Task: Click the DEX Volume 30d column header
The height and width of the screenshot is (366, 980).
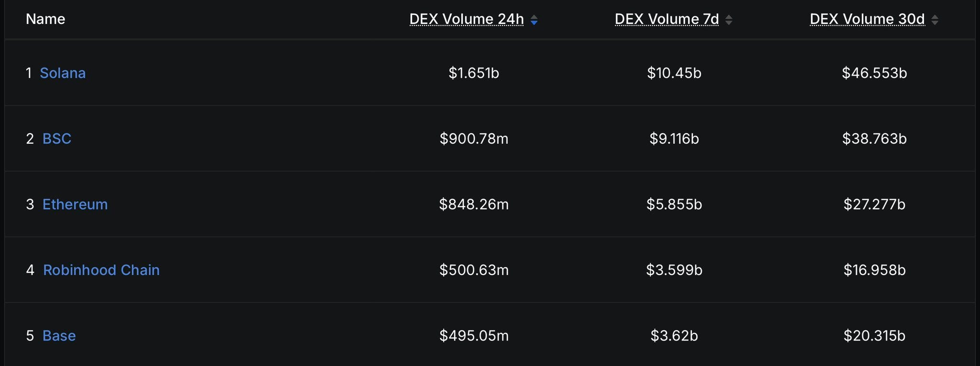Action: coord(867,19)
